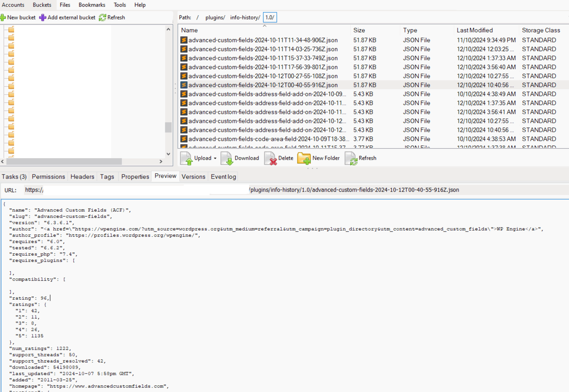The width and height of the screenshot is (569, 392).
Task: Open the Tools menu
Action: click(x=120, y=5)
